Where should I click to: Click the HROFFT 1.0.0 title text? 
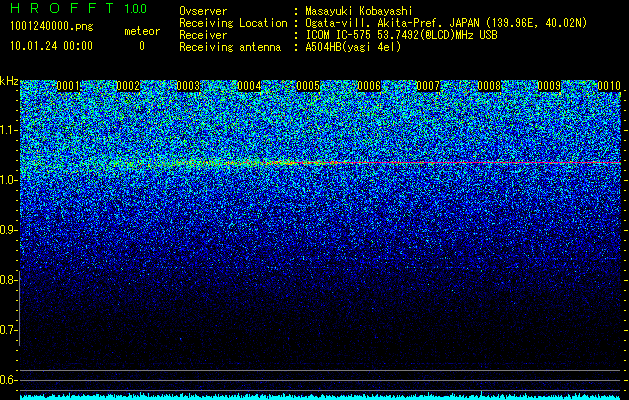pyautogui.click(x=79, y=8)
